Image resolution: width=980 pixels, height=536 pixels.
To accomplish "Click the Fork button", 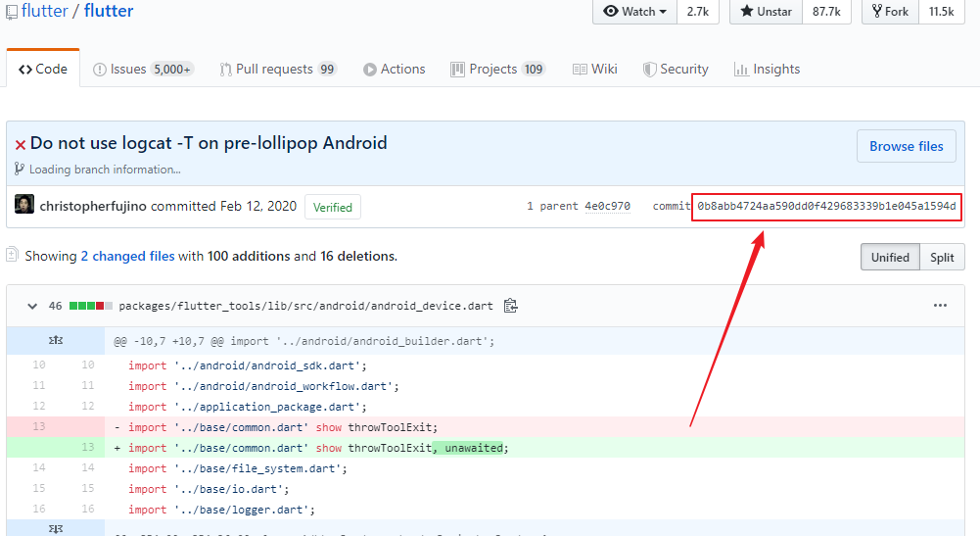I will point(889,12).
